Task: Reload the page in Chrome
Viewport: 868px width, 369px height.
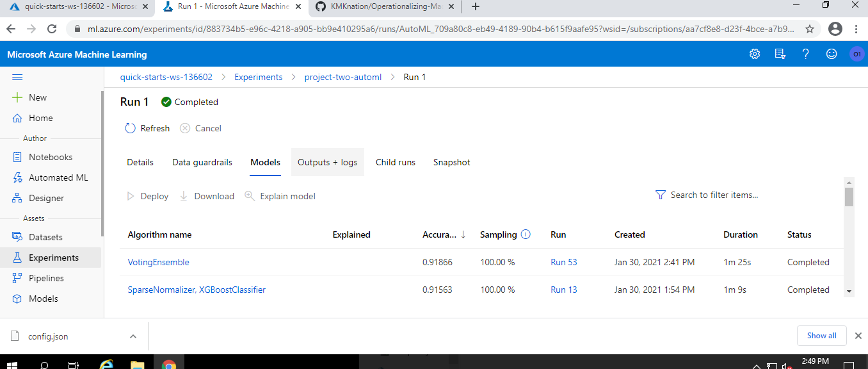Action: click(52, 29)
